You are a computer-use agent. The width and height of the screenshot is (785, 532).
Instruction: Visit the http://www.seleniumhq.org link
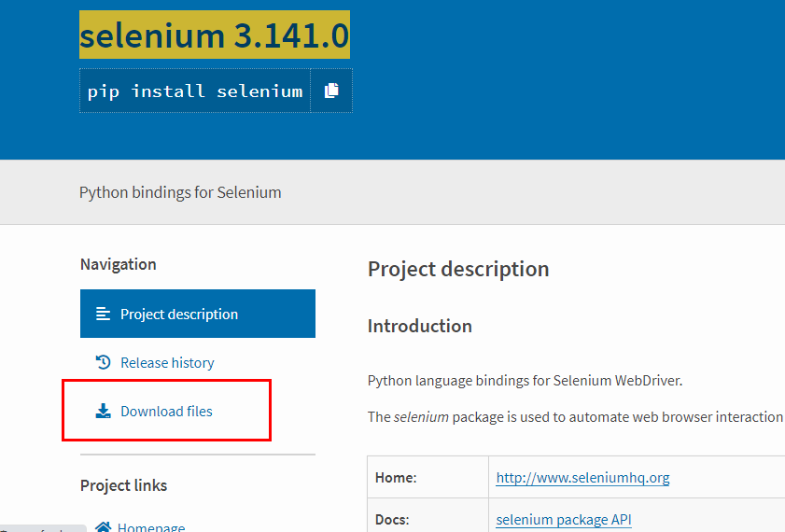582,478
